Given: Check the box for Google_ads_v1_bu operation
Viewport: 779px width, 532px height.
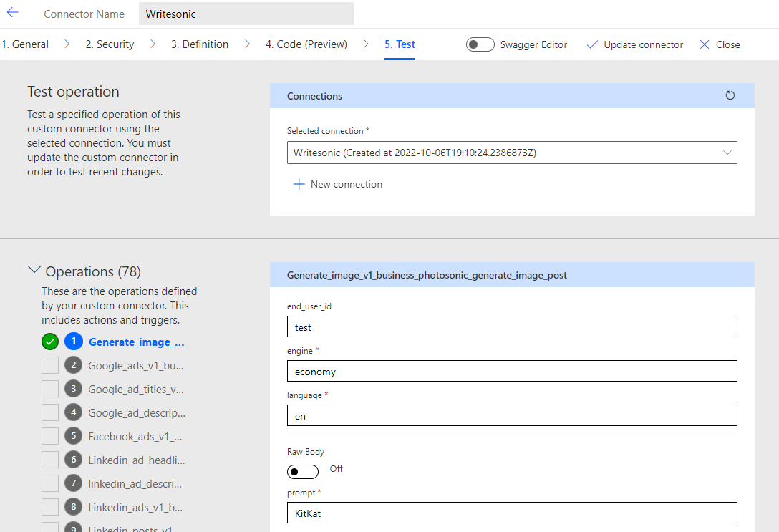Looking at the screenshot, I should pos(50,365).
